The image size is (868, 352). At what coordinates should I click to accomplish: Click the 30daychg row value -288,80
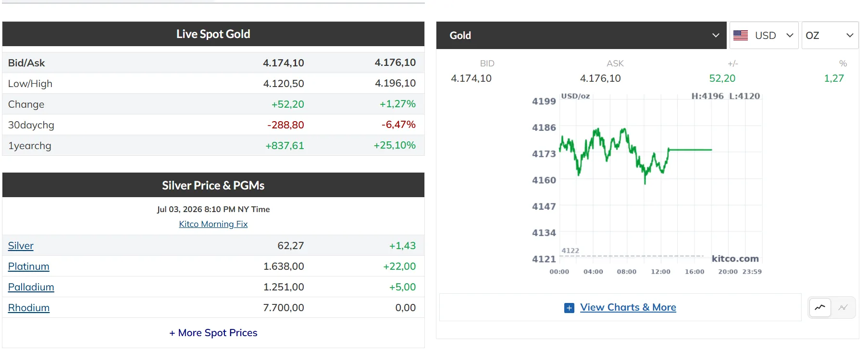[285, 125]
